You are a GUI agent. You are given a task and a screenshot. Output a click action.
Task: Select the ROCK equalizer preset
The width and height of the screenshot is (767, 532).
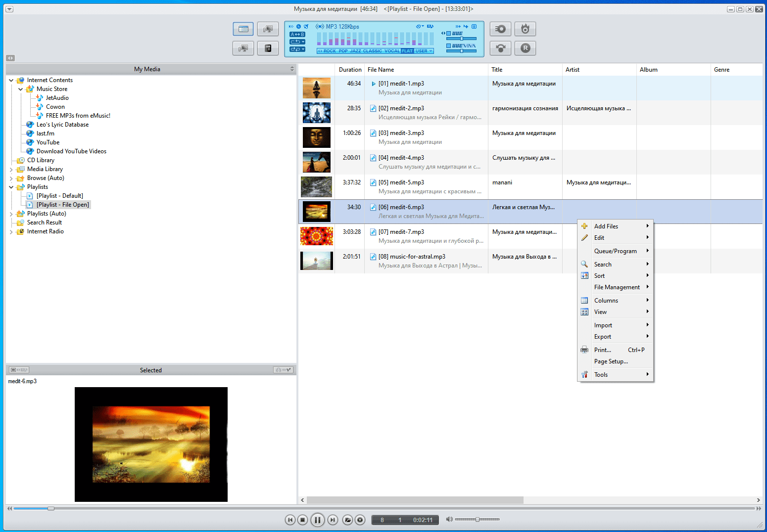coord(330,51)
